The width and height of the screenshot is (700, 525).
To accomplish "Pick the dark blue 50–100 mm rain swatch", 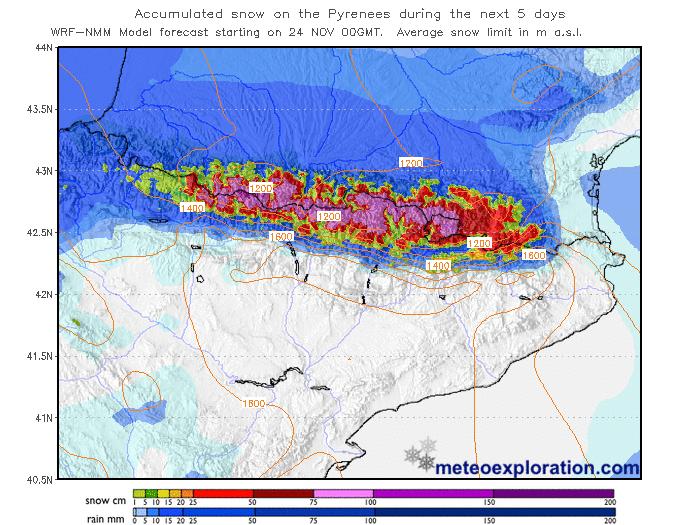I will pos(314,512).
